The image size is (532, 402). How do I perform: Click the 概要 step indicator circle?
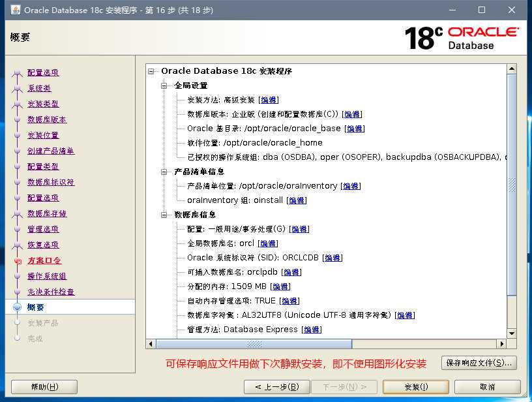point(18,307)
